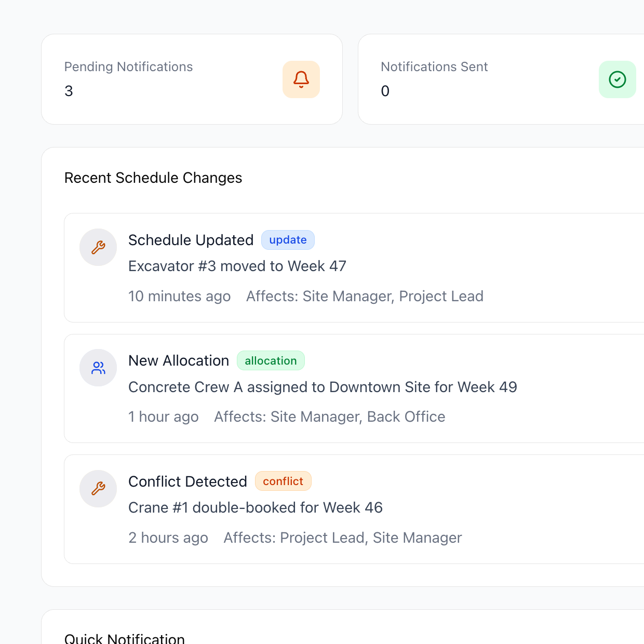This screenshot has width=644, height=644.
Task: Click the orange bell icon in Pending Notifications
Action: [x=301, y=79]
